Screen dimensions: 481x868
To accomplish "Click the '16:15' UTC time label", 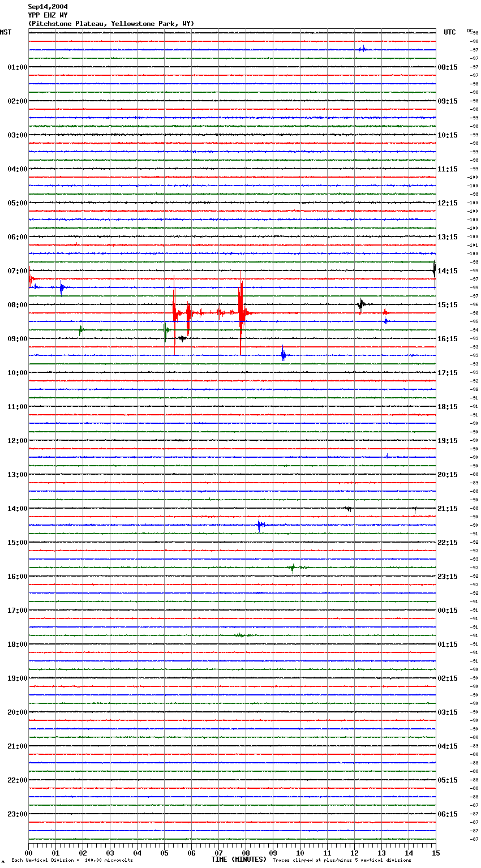I will [448, 339].
